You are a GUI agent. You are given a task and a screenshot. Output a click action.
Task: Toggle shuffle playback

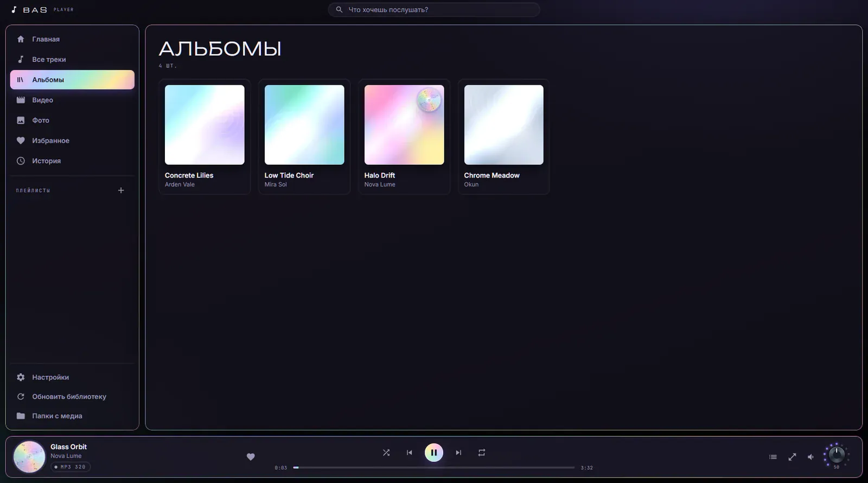click(386, 453)
